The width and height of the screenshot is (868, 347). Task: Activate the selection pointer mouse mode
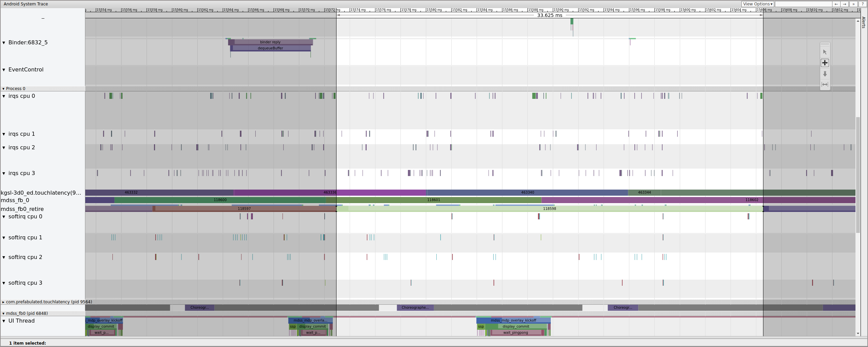(825, 52)
